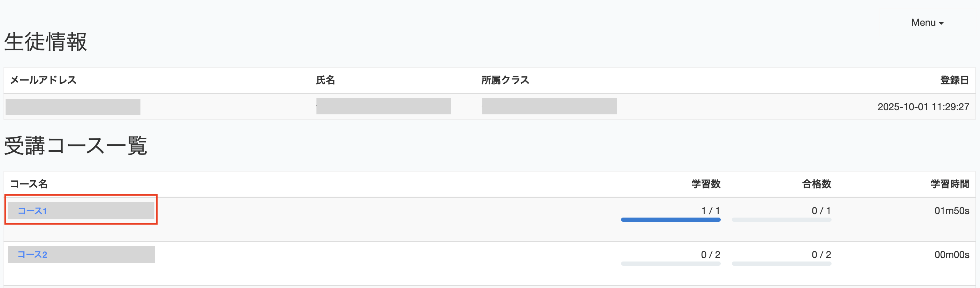Open the コース2 course link
The height and width of the screenshot is (288, 980).
pyautogui.click(x=32, y=255)
